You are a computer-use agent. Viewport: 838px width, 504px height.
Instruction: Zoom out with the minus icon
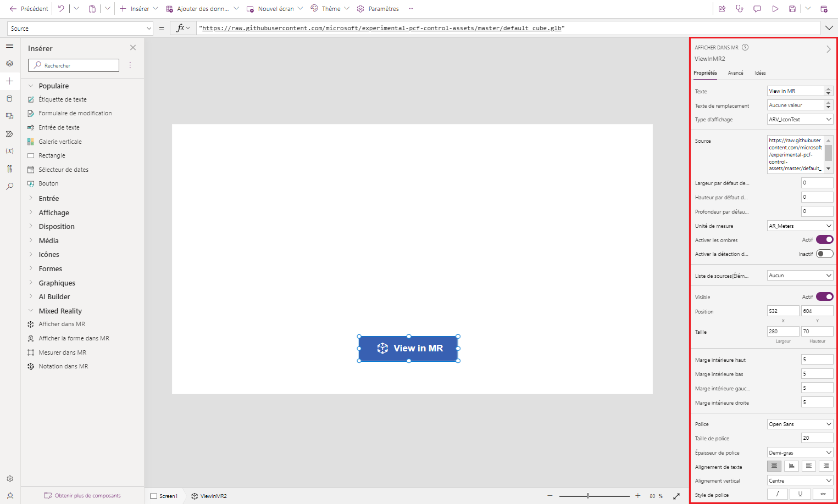(550, 496)
